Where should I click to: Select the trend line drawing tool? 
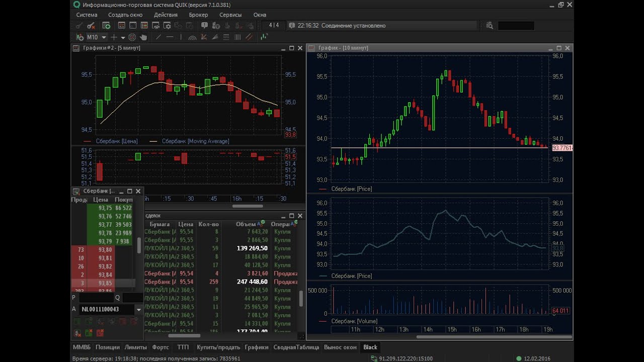pos(158,37)
